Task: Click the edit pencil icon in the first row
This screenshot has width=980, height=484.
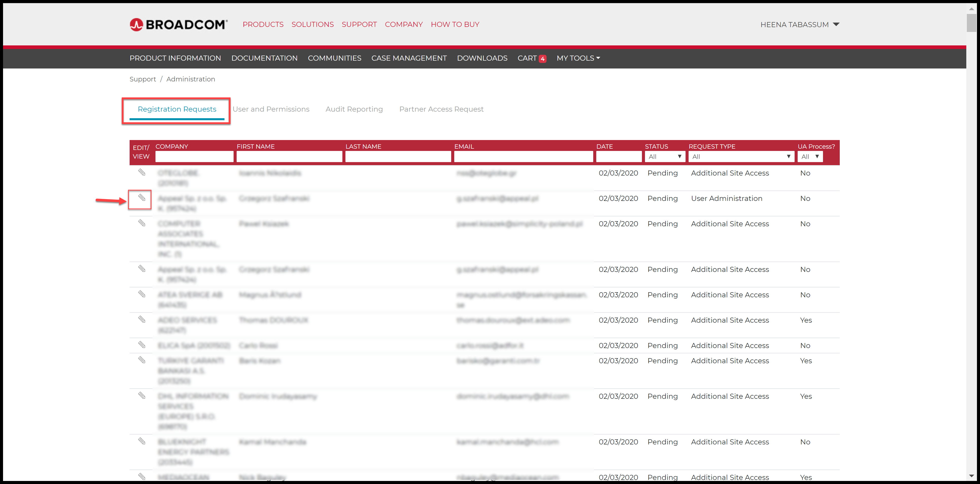Action: coord(142,172)
